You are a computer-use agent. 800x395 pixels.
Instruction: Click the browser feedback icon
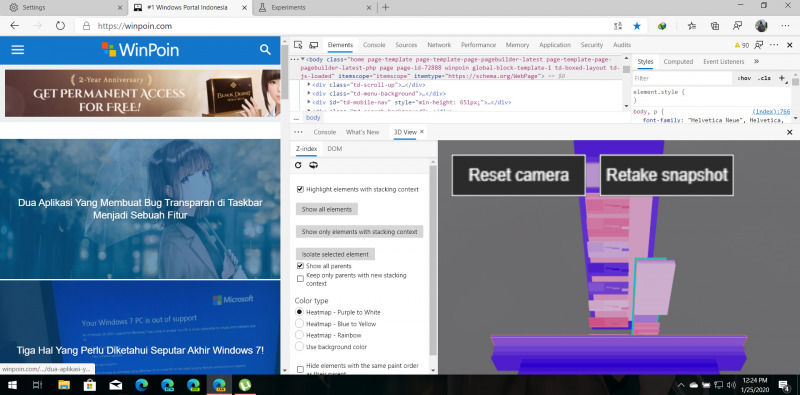coord(737,26)
